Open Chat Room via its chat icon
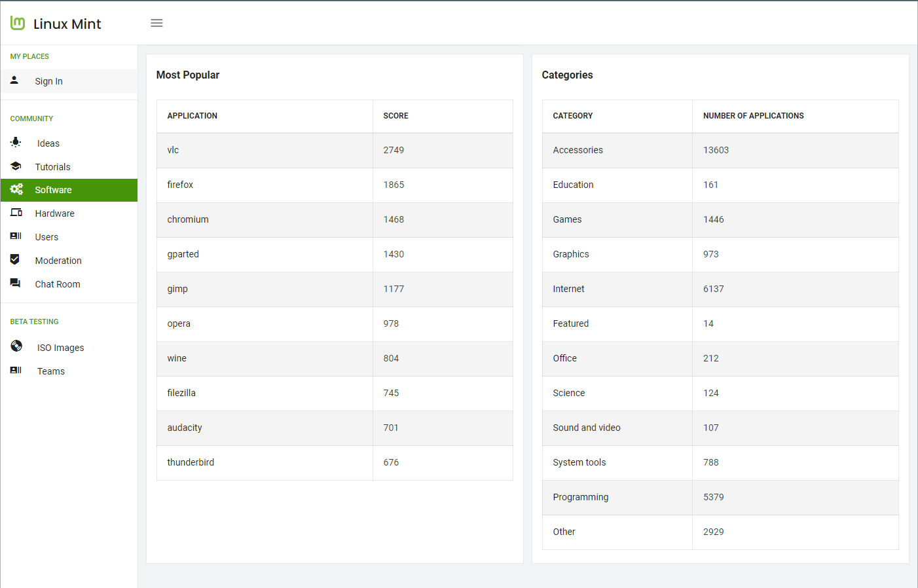The height and width of the screenshot is (588, 918). point(15,283)
